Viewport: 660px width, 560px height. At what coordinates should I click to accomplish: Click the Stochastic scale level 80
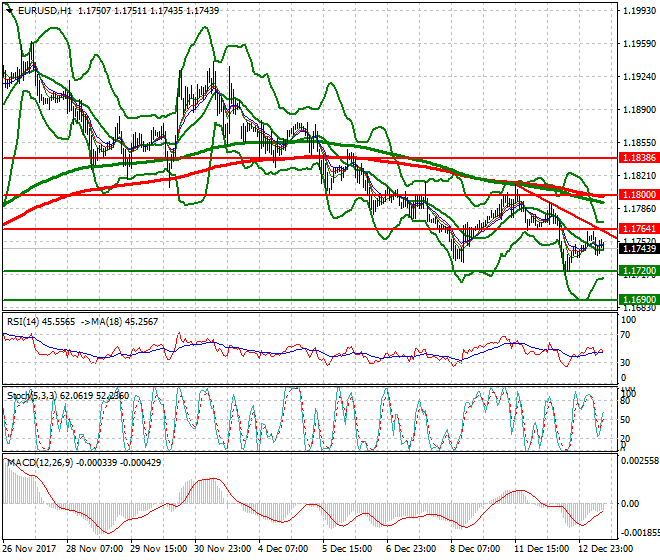point(625,401)
